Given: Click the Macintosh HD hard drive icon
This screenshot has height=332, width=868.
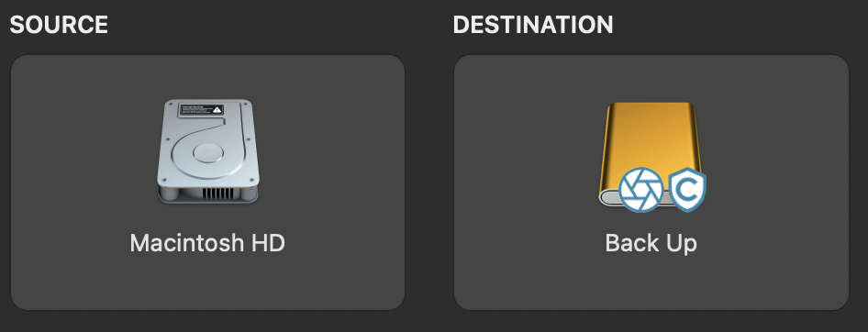Looking at the screenshot, I should tap(208, 151).
